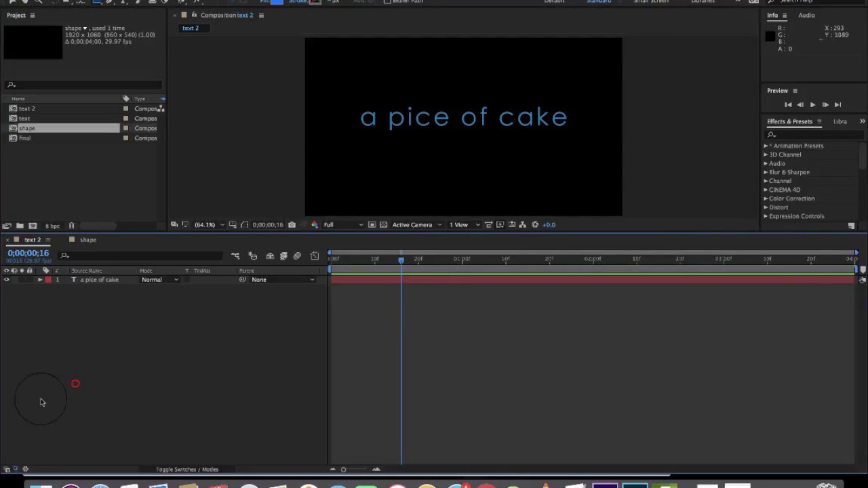868x488 pixels.
Task: Open the Normal blending mode dropdown
Action: (x=160, y=279)
